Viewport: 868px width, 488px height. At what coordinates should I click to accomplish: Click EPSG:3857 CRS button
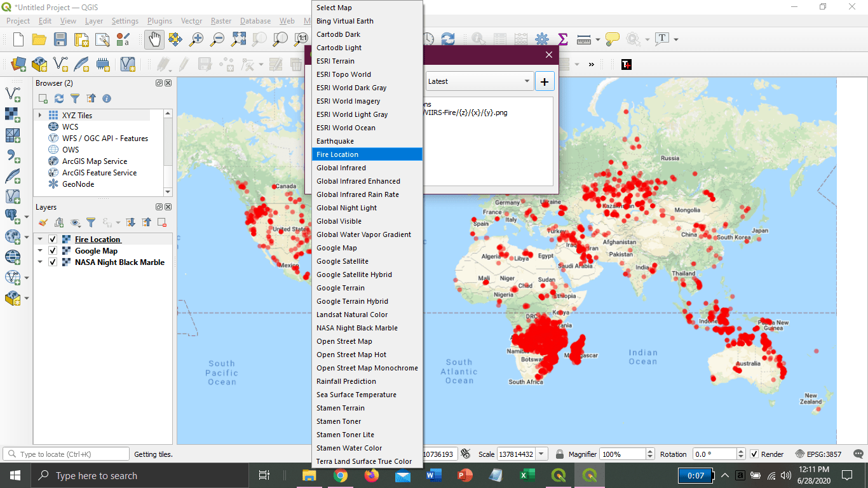point(818,454)
